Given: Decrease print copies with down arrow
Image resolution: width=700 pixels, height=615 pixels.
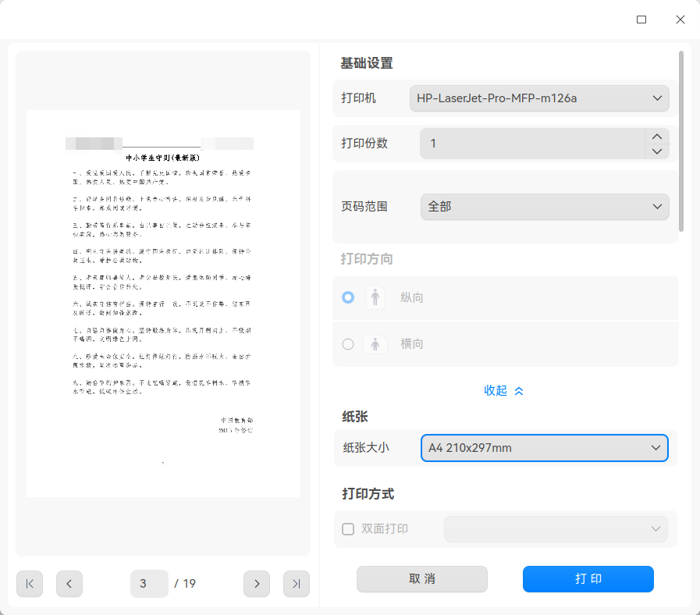Looking at the screenshot, I should click(657, 151).
